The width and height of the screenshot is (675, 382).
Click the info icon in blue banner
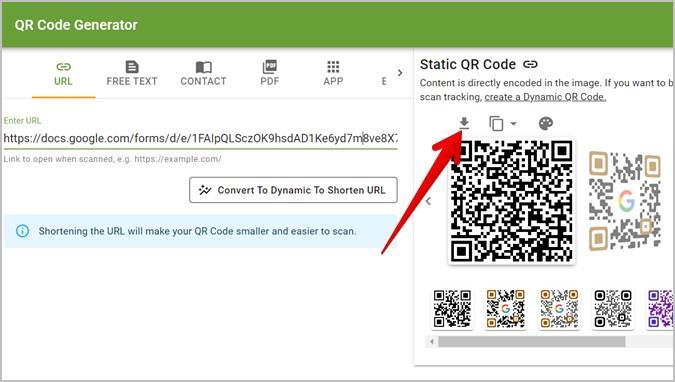tap(22, 231)
